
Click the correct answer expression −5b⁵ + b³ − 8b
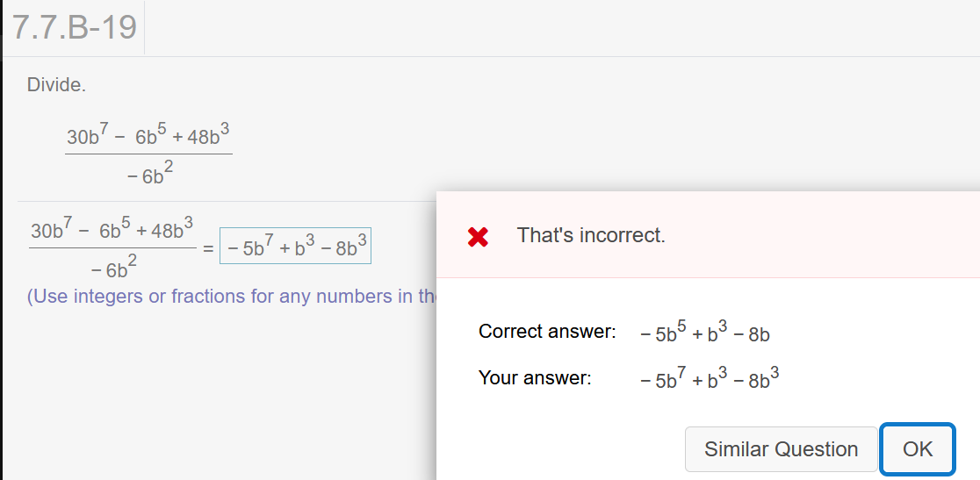click(705, 332)
